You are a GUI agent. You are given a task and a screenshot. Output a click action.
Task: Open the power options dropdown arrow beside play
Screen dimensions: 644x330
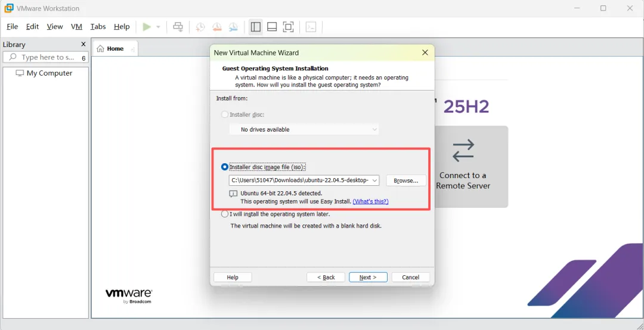[158, 27]
